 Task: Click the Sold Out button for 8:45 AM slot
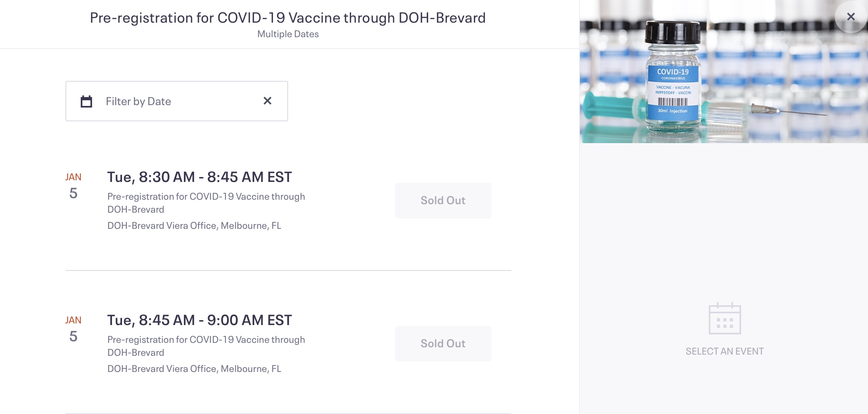(x=443, y=343)
